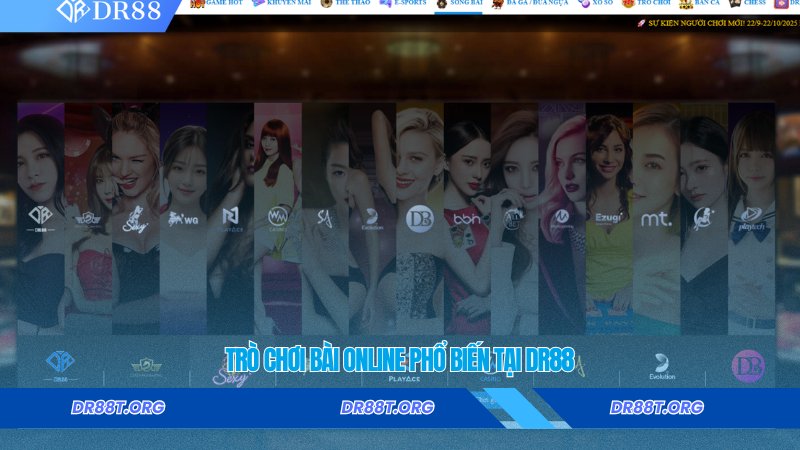Select the Sexy casino provider logo
800x450 pixels.
[135, 219]
